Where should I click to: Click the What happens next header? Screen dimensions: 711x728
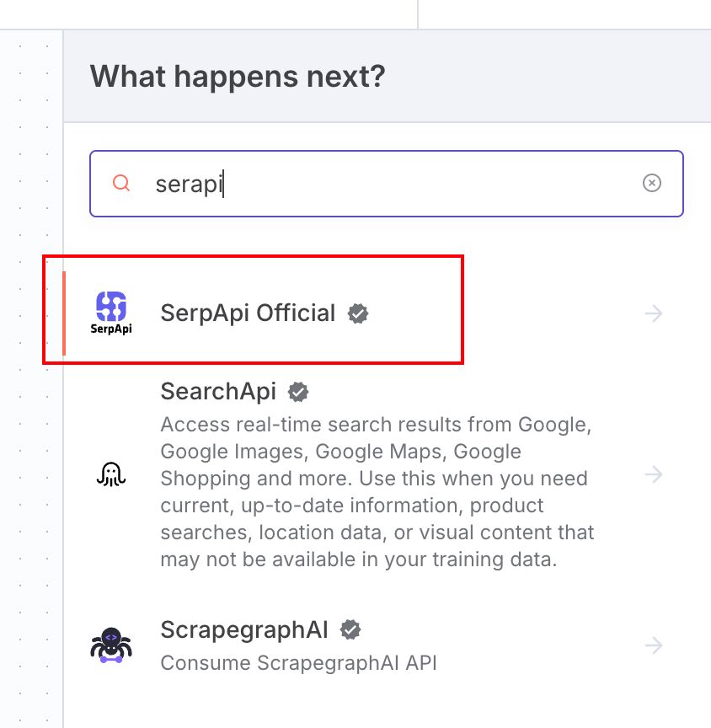(x=238, y=76)
